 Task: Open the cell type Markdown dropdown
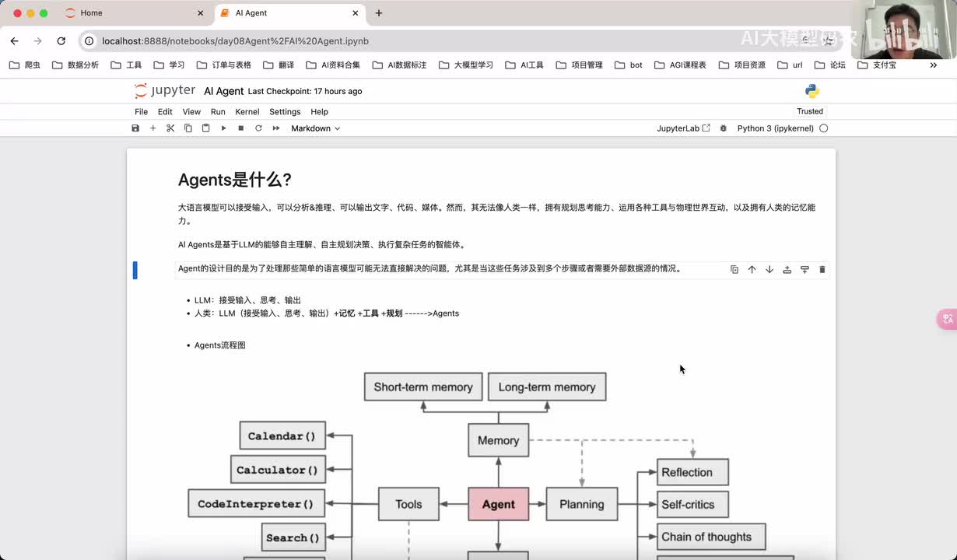315,128
